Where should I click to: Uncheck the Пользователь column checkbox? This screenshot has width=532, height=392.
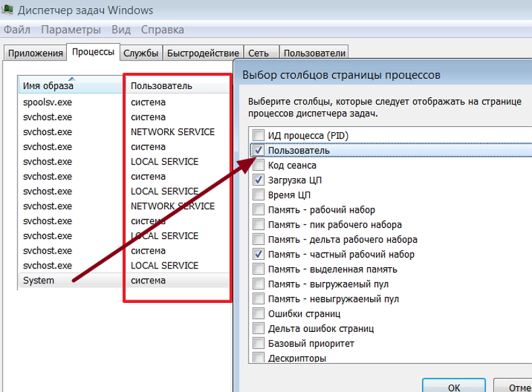(x=259, y=150)
